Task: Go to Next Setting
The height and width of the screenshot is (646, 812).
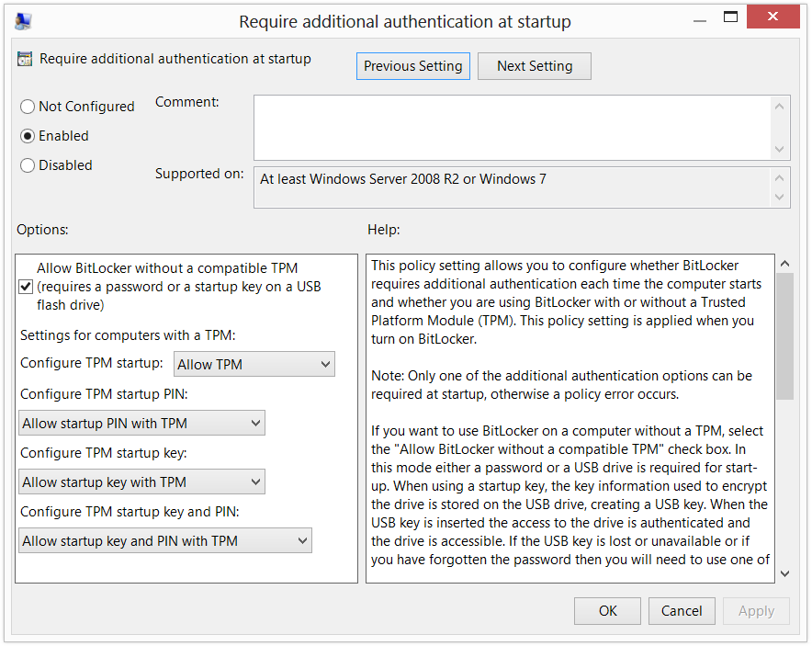Action: (x=535, y=66)
